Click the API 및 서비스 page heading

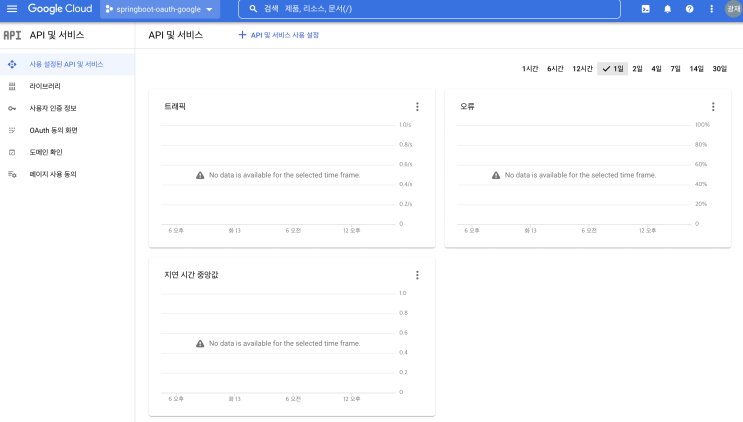(x=175, y=35)
